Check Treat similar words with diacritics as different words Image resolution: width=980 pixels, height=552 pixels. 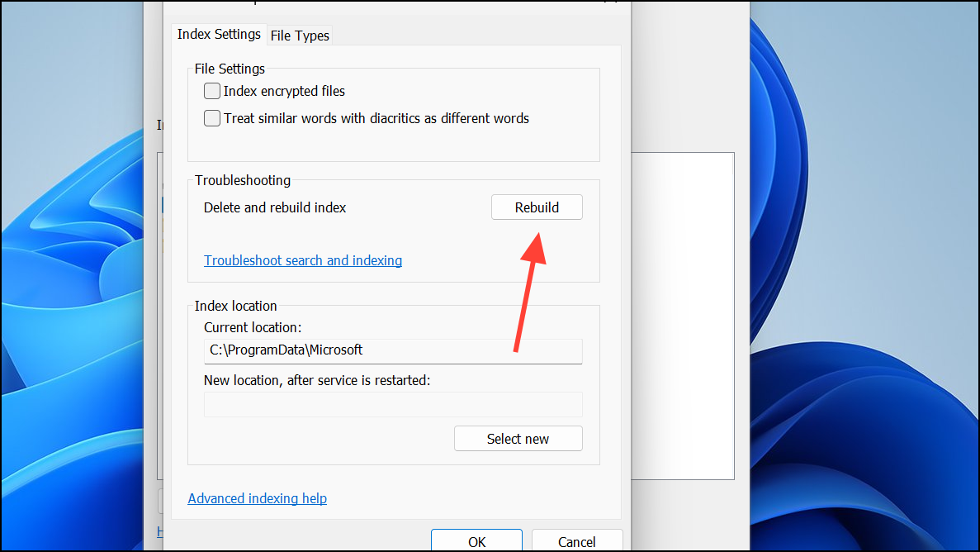211,118
